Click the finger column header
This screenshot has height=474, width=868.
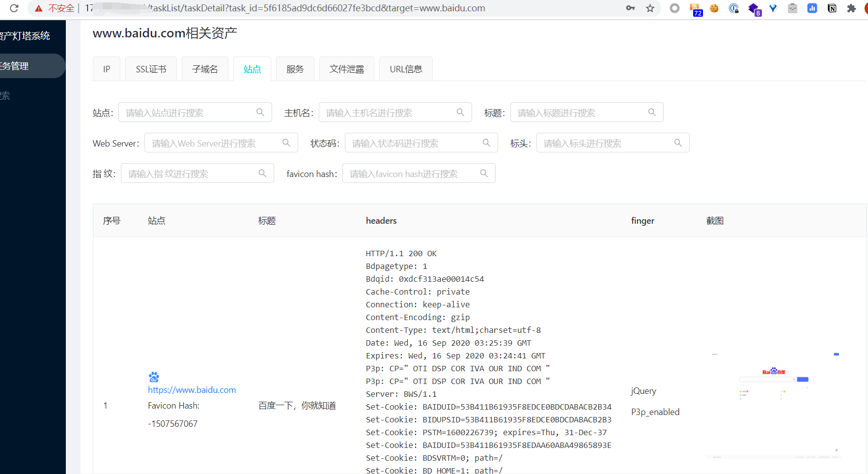tap(643, 221)
